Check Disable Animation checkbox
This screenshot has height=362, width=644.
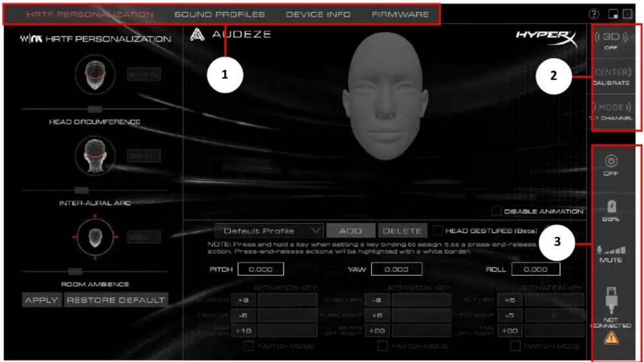497,211
